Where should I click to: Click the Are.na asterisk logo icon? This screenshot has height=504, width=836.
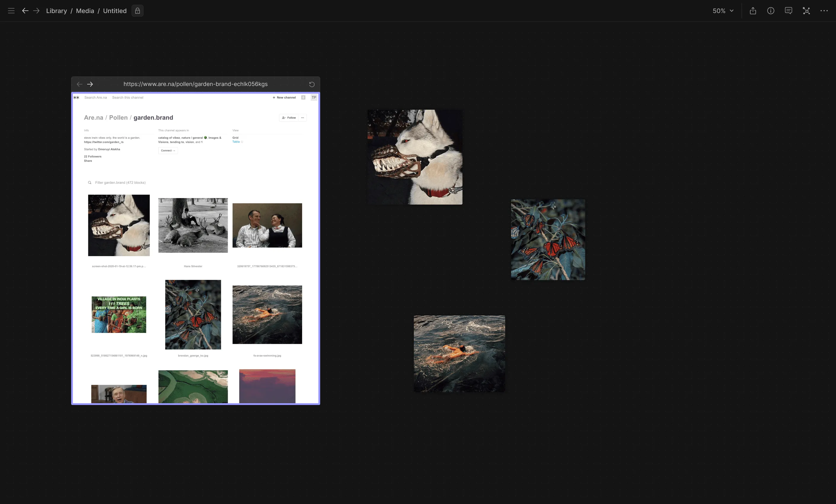click(77, 98)
